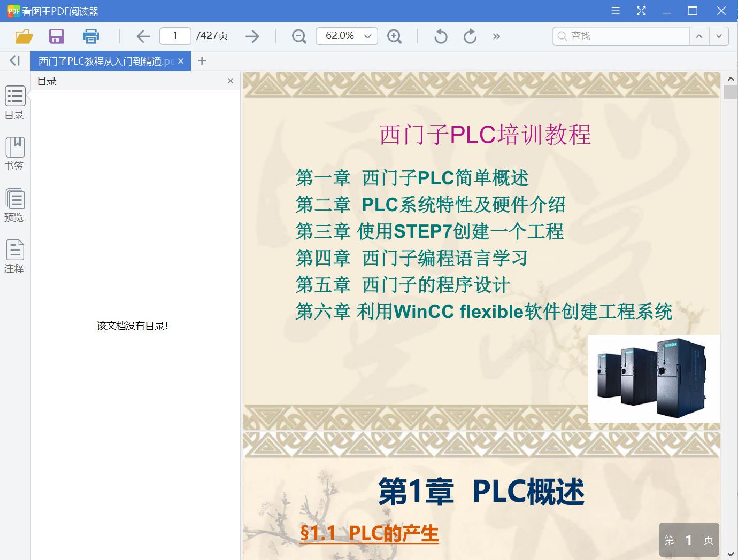Click the 第1章 PLC概述 heading
The height and width of the screenshot is (560, 738).
coord(481,492)
